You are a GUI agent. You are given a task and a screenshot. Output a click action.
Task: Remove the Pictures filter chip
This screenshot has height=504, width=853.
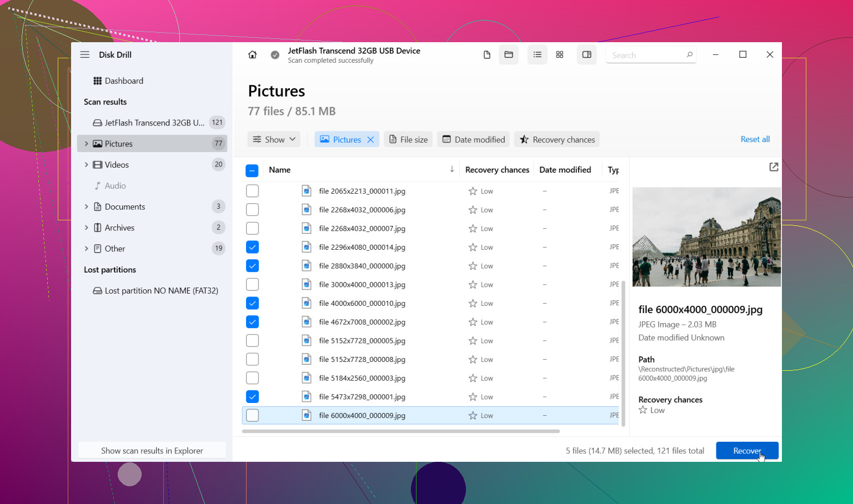pyautogui.click(x=371, y=139)
